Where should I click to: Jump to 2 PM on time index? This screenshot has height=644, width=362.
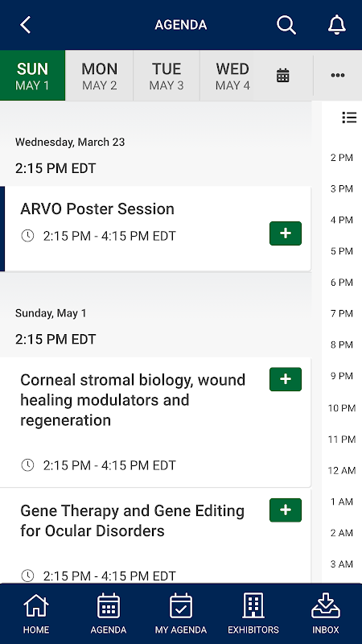coord(341,157)
